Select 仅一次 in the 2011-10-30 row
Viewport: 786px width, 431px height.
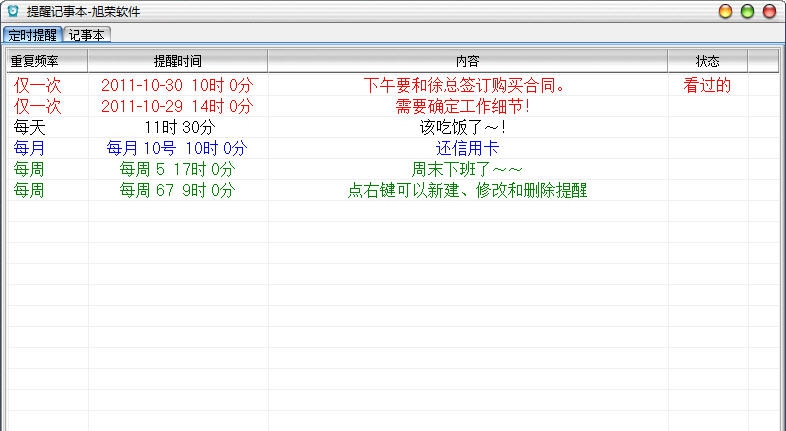point(38,85)
